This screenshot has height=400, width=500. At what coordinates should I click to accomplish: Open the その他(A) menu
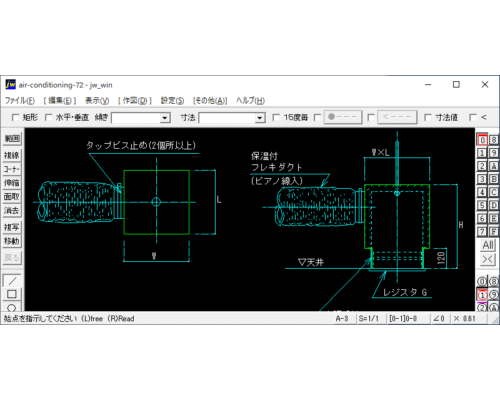coord(210,100)
